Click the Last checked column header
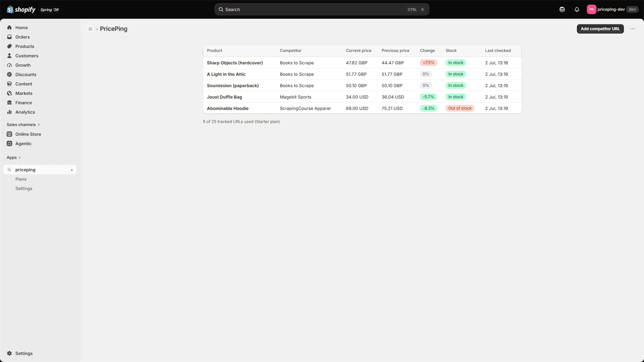 click(498, 51)
